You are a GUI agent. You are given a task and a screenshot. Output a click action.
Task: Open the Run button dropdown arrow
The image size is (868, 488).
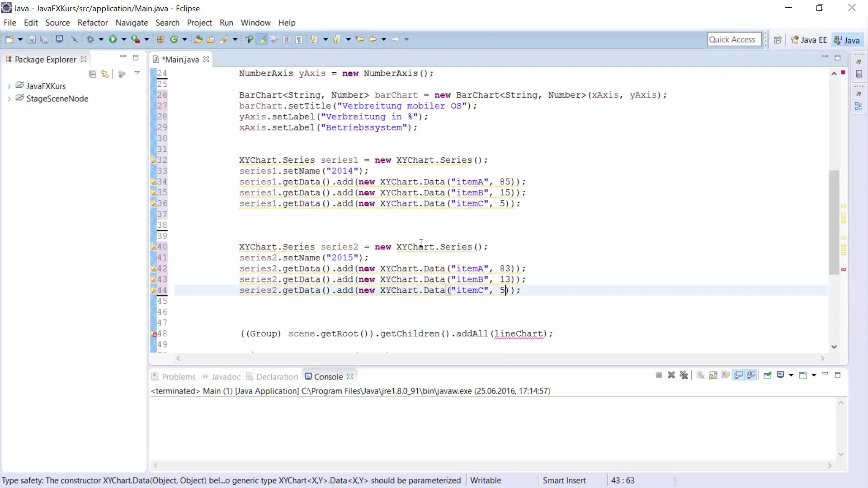pos(123,39)
